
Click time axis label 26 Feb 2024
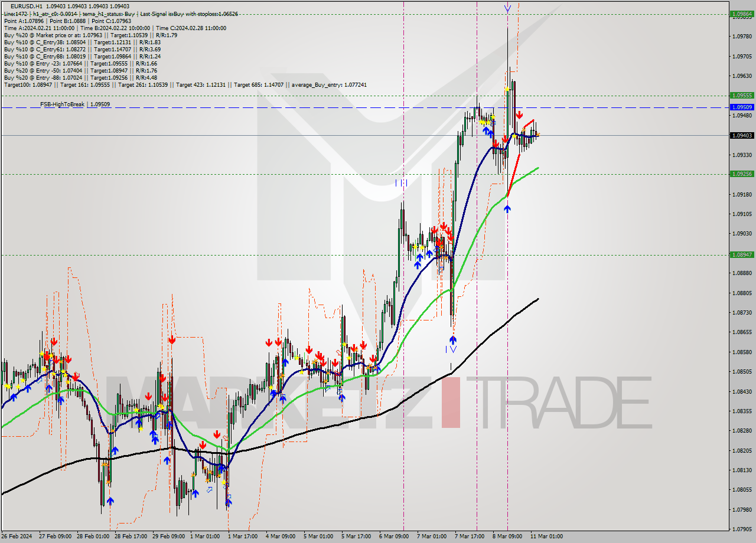(x=17, y=537)
